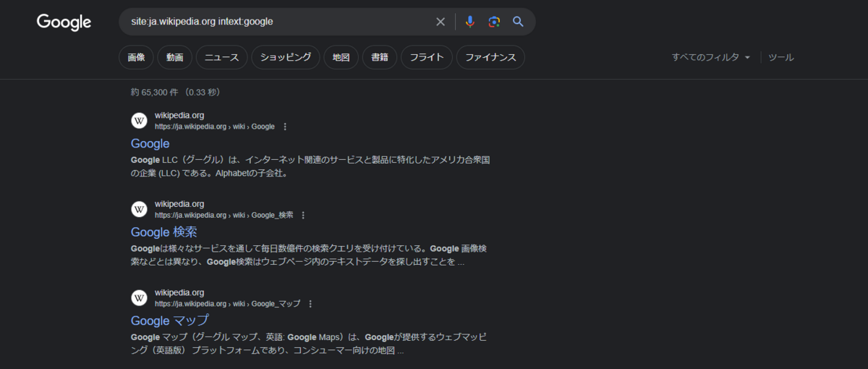
Task: Open three-dot menu beside wiki › Google_検索
Action: coord(303,215)
